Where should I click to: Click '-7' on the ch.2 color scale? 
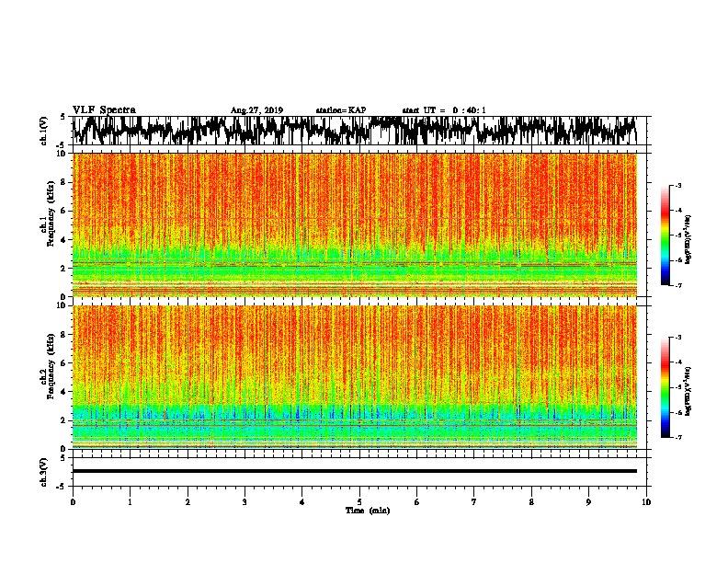click(x=677, y=437)
